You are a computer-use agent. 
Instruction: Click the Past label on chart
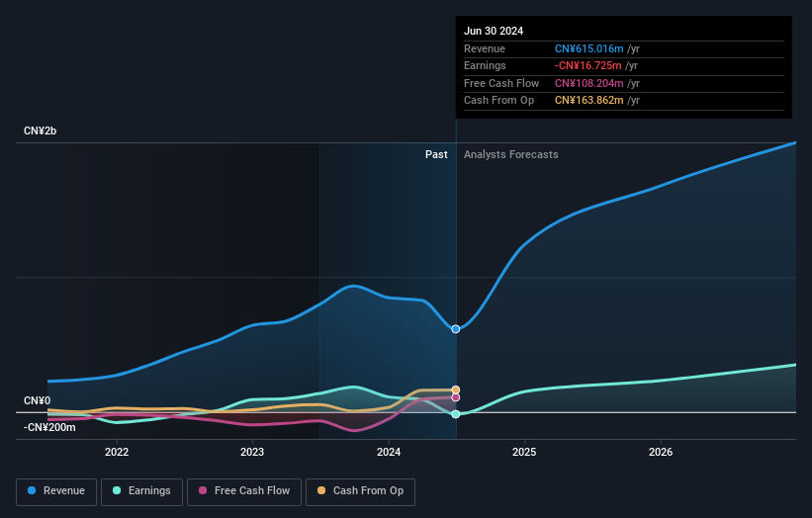[x=436, y=154]
